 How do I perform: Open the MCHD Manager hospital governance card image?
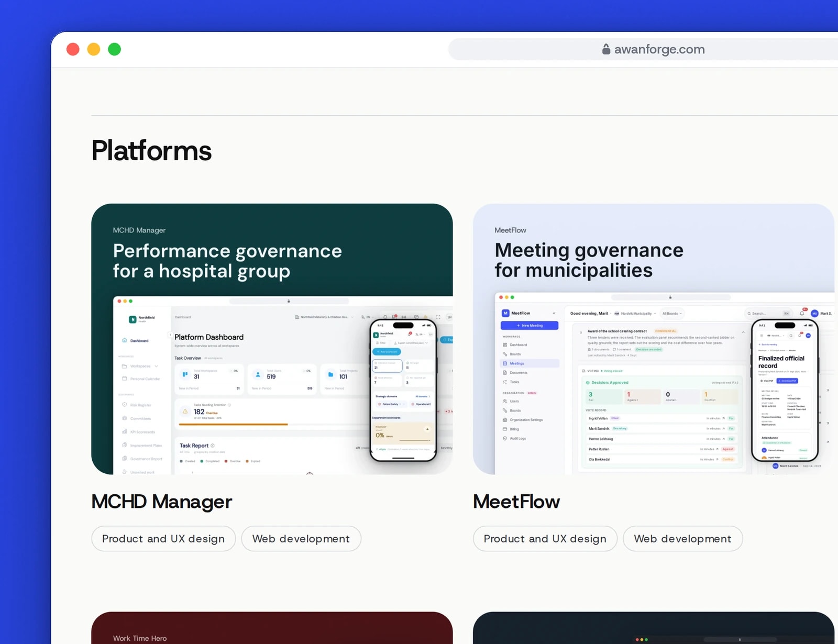pyautogui.click(x=272, y=339)
